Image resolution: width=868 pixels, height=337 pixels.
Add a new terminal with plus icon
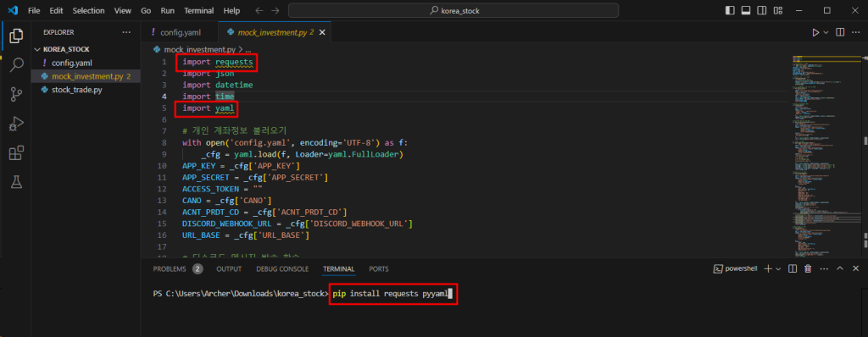click(768, 269)
